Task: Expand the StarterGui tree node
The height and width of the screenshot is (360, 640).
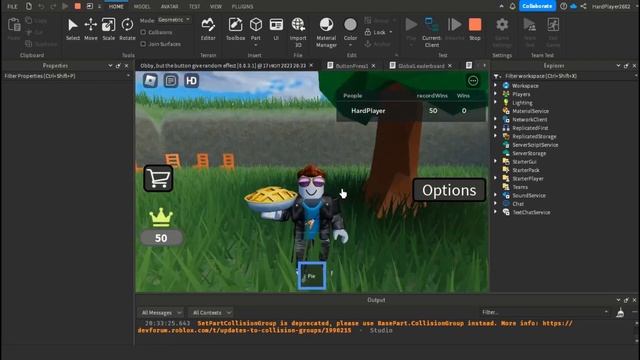Action: pos(496,161)
